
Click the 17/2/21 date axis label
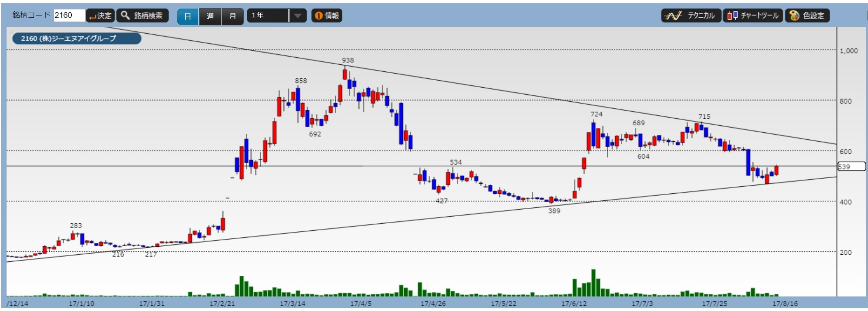point(222,303)
